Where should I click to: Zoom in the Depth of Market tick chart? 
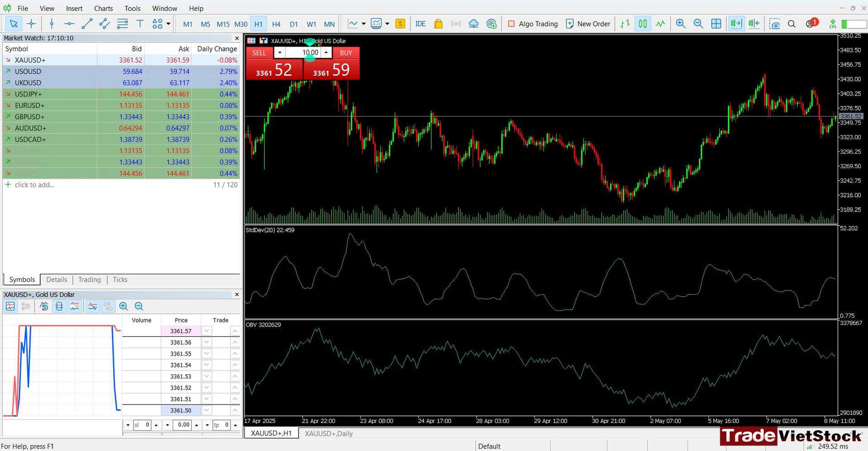(x=123, y=306)
